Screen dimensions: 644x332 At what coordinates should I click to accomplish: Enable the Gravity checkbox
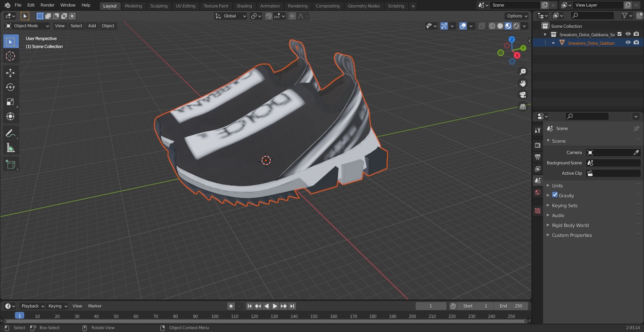pyautogui.click(x=555, y=195)
